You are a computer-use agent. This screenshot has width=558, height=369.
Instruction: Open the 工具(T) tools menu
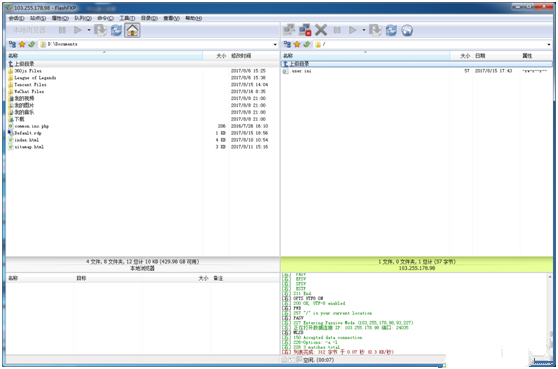click(127, 18)
